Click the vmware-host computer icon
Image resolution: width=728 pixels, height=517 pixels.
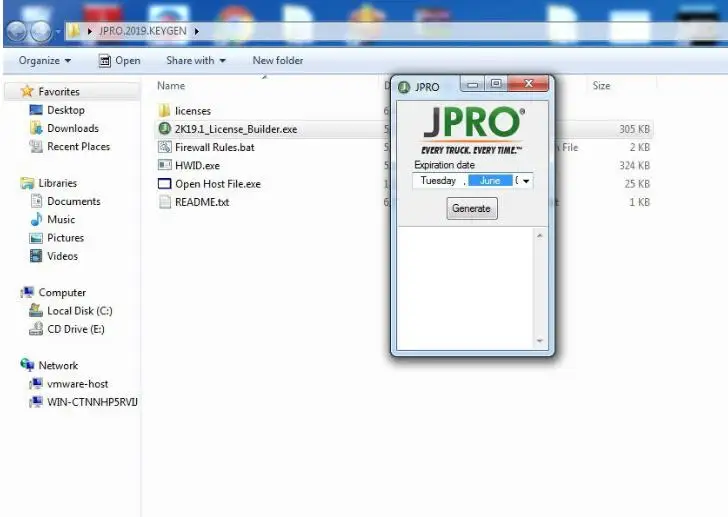pos(36,384)
